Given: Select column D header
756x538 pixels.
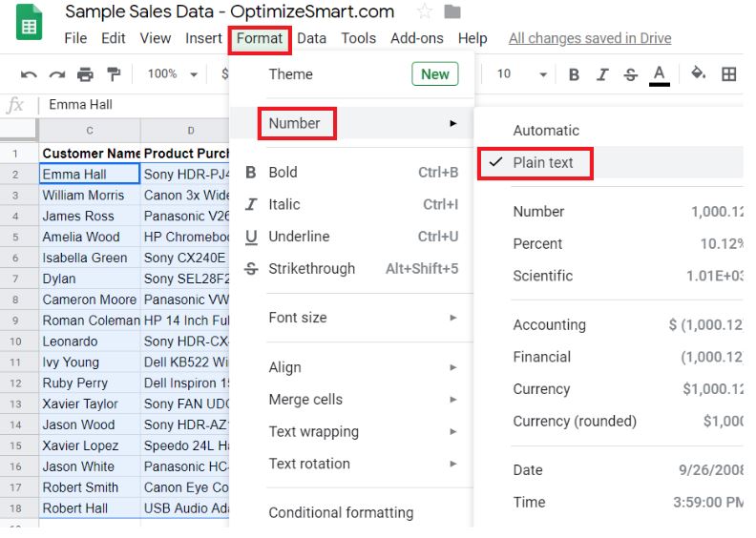Looking at the screenshot, I should 185,130.
